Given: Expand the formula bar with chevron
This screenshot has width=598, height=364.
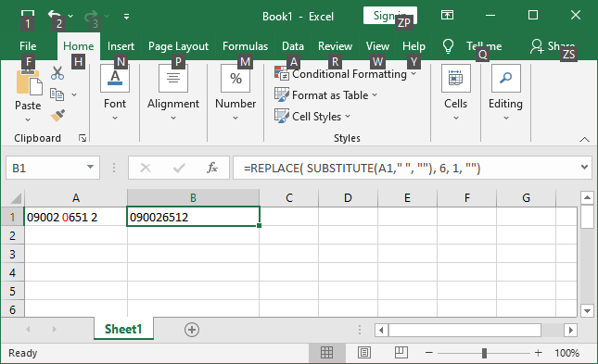Looking at the screenshot, I should (x=584, y=167).
